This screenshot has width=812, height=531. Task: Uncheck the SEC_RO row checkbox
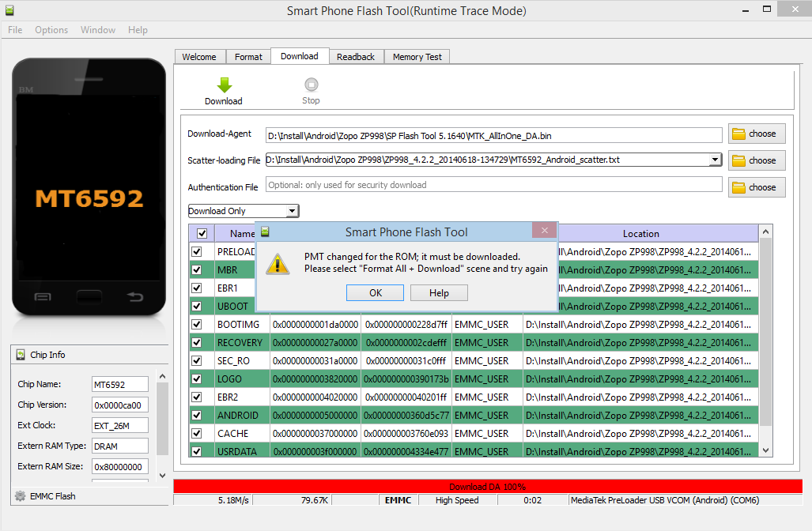[x=197, y=361]
